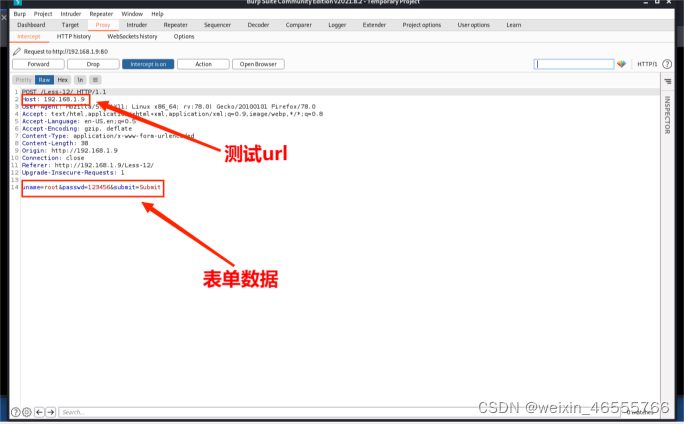Click the Accept-Encoding: gzip, deflate line
The width and height of the screenshot is (684, 424).
click(77, 129)
